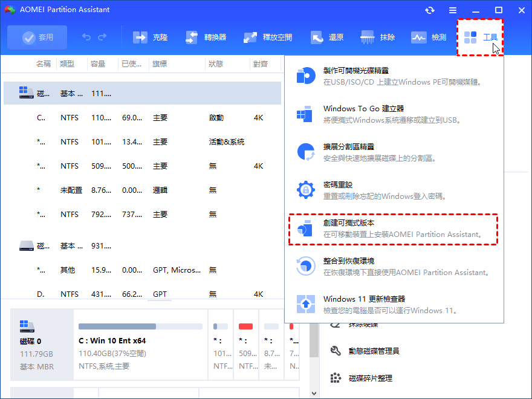
Task: Select the second disk row 931...
Action: click(x=142, y=245)
